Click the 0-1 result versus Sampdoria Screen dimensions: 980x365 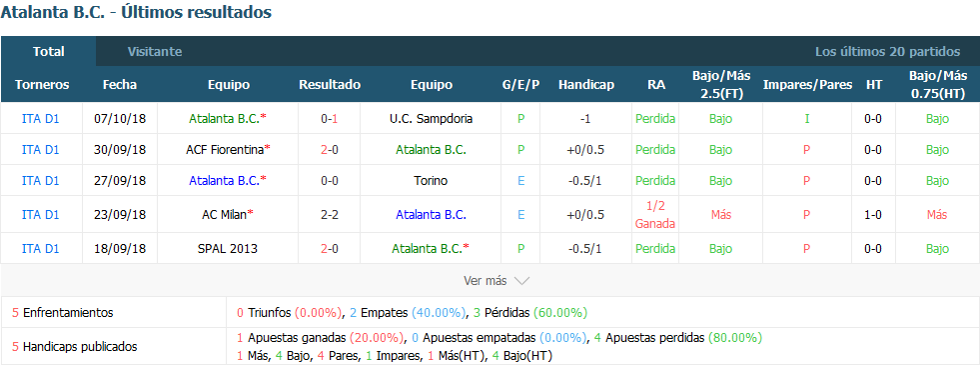click(330, 118)
